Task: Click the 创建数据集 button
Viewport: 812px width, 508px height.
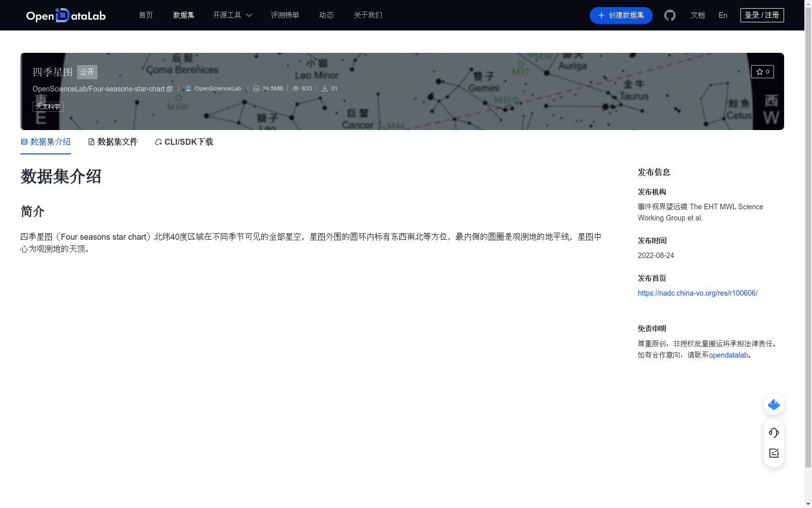Action: 621,15
